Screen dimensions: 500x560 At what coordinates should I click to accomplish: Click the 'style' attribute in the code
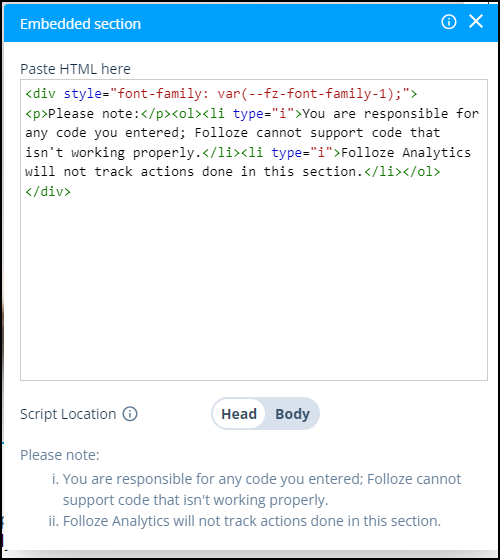pos(83,94)
